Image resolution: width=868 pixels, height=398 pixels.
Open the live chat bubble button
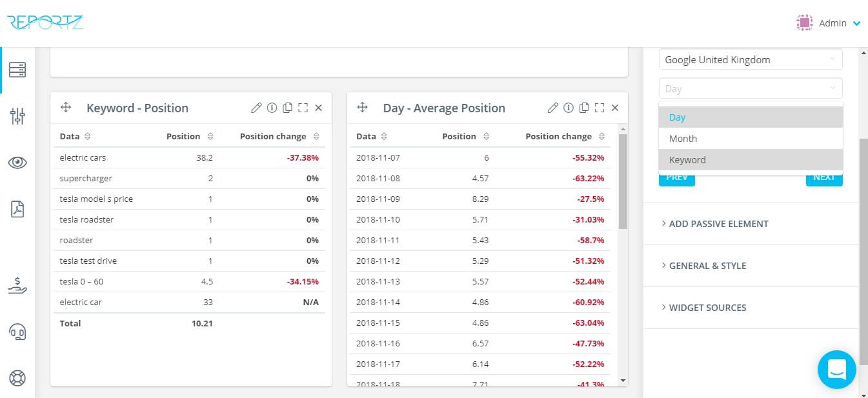(x=836, y=370)
